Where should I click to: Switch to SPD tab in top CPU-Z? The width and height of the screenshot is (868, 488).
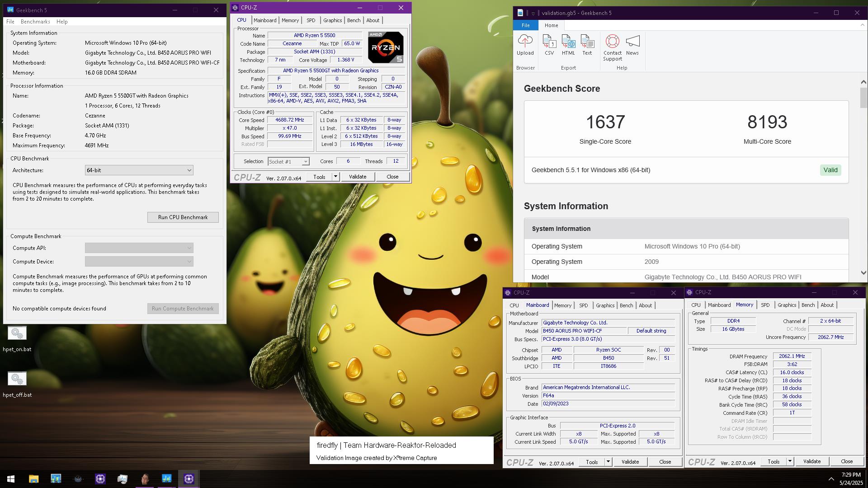click(311, 20)
